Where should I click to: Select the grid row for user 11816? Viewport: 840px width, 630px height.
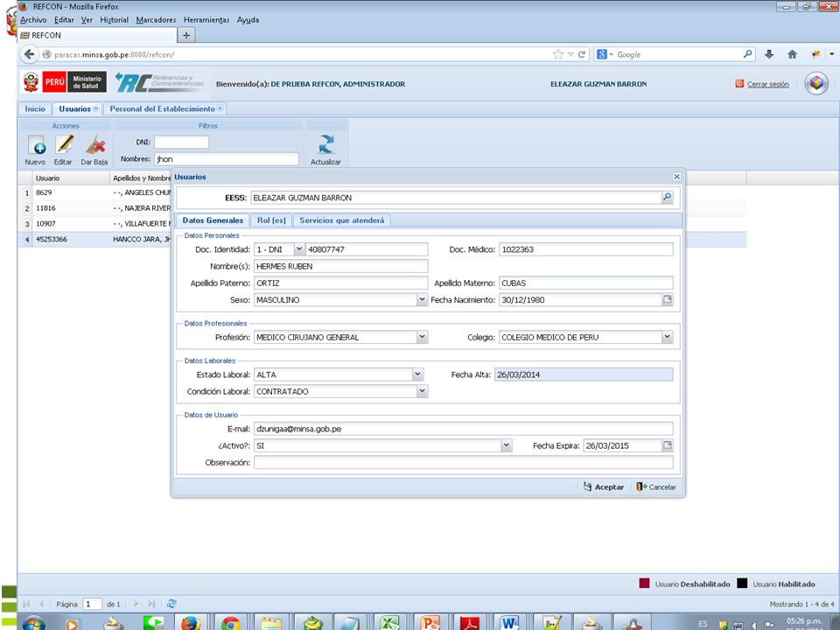pos(94,208)
